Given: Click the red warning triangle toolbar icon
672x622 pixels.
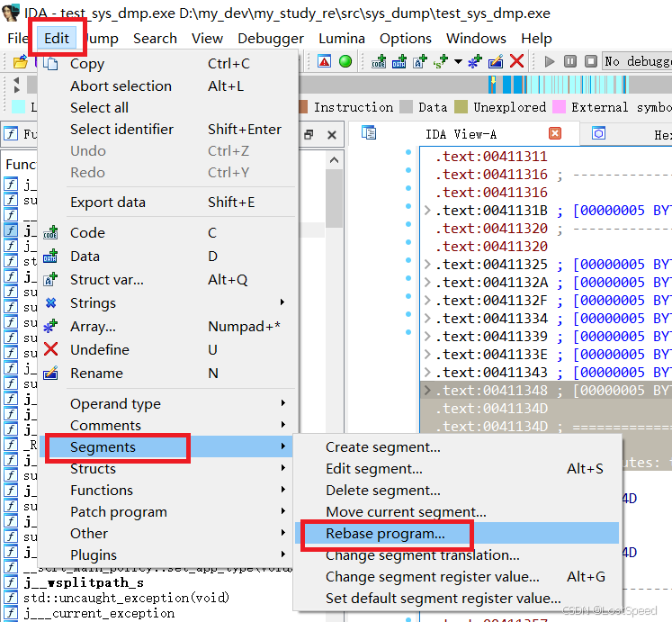Looking at the screenshot, I should [325, 61].
